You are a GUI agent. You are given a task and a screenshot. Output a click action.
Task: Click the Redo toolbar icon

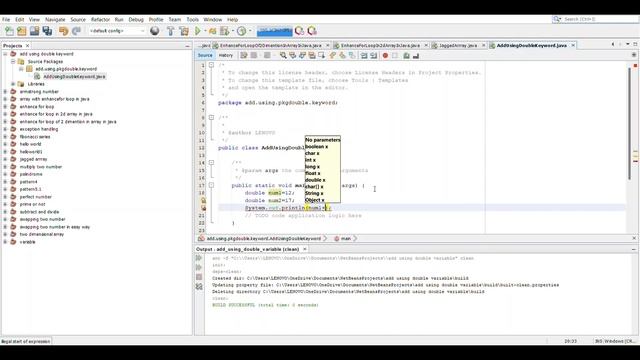(76, 31)
